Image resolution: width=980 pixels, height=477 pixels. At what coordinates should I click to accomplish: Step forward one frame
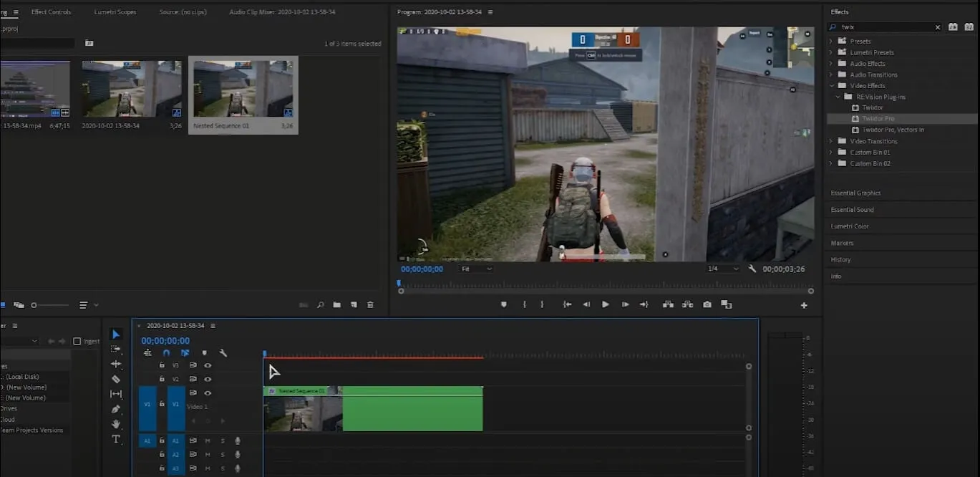(x=625, y=304)
